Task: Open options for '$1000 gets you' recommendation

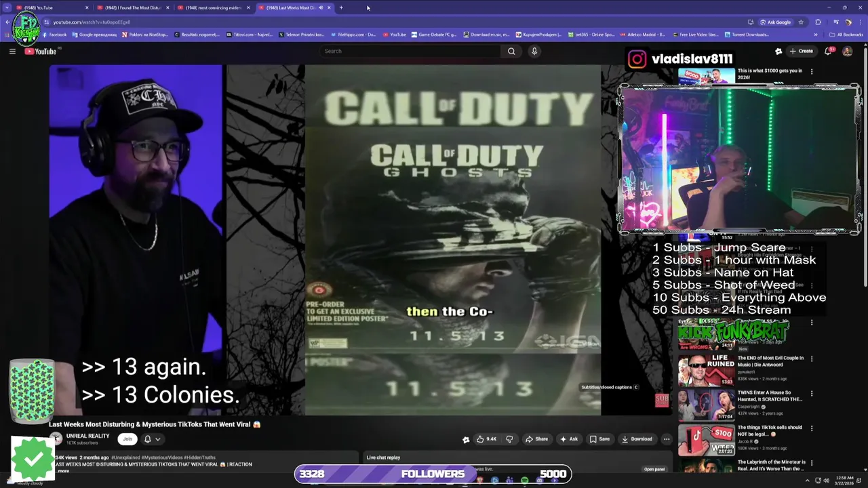Action: (812, 71)
